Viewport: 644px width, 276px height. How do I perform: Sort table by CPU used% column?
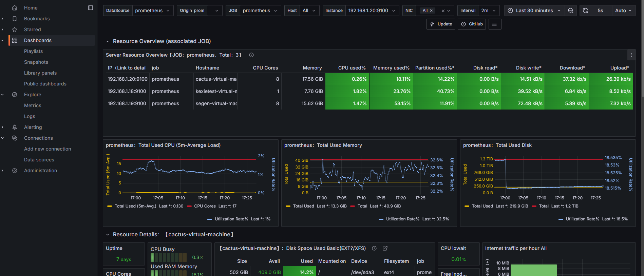pyautogui.click(x=352, y=68)
